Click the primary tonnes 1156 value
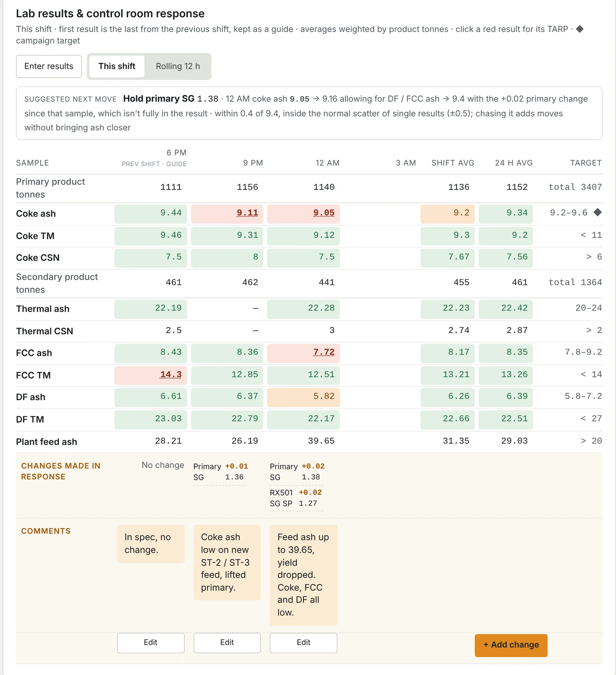This screenshot has height=675, width=616. pyautogui.click(x=247, y=187)
